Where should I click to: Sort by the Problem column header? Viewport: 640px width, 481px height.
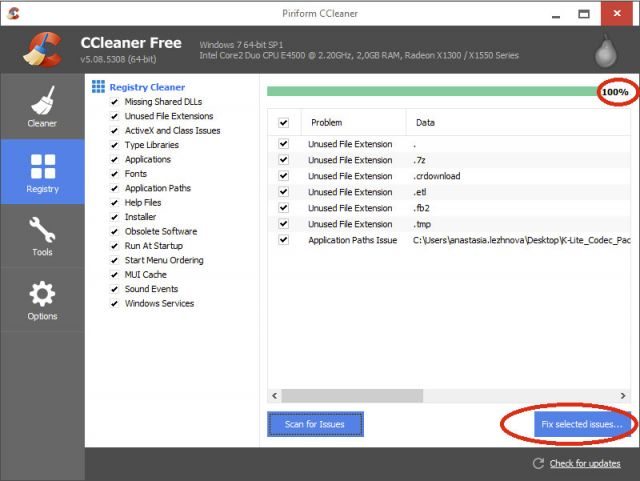pos(353,122)
